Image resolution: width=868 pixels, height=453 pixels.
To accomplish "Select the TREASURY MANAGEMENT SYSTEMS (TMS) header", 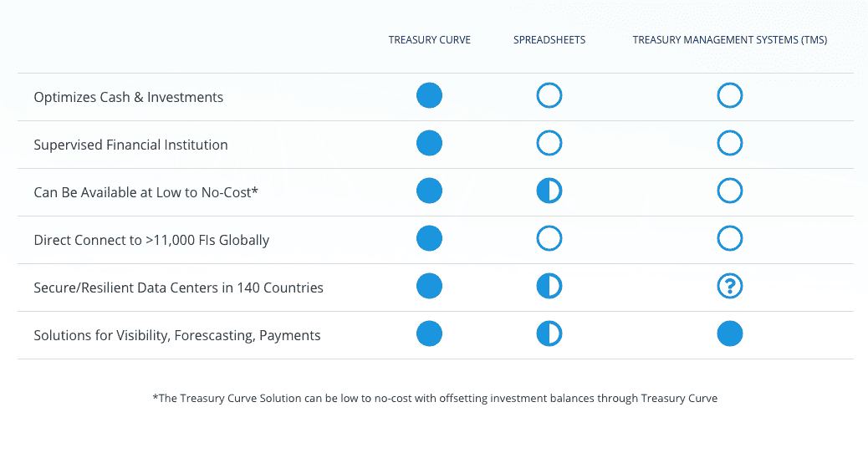I will pyautogui.click(x=730, y=40).
